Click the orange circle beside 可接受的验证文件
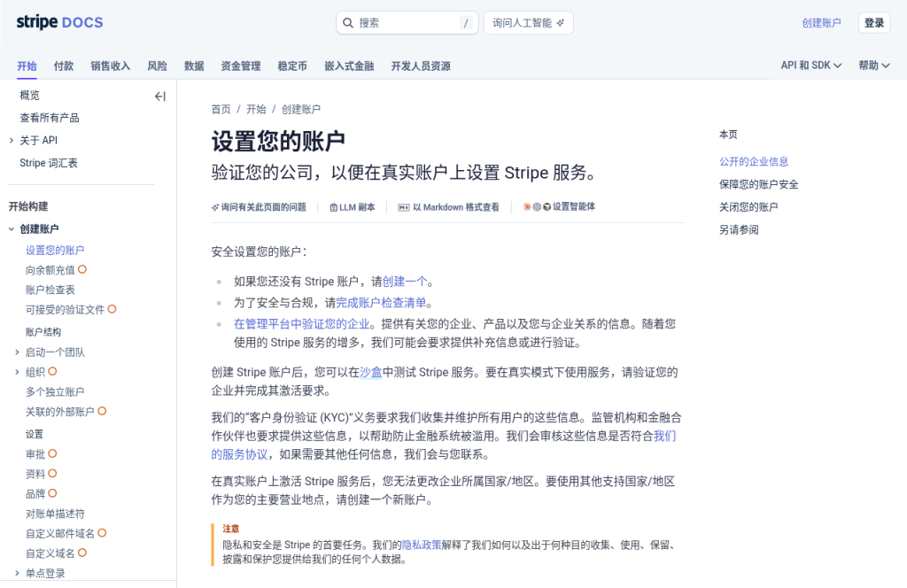Viewport: 907px width, 588px height. 112,309
